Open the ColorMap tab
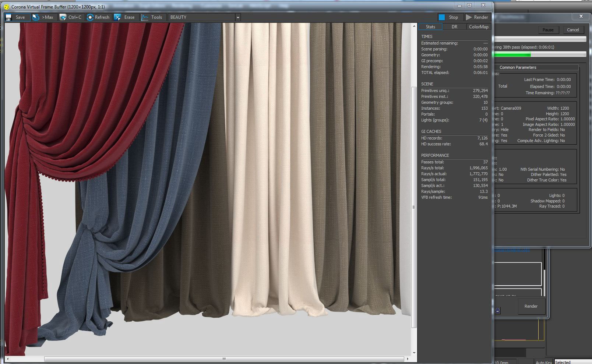 click(479, 27)
